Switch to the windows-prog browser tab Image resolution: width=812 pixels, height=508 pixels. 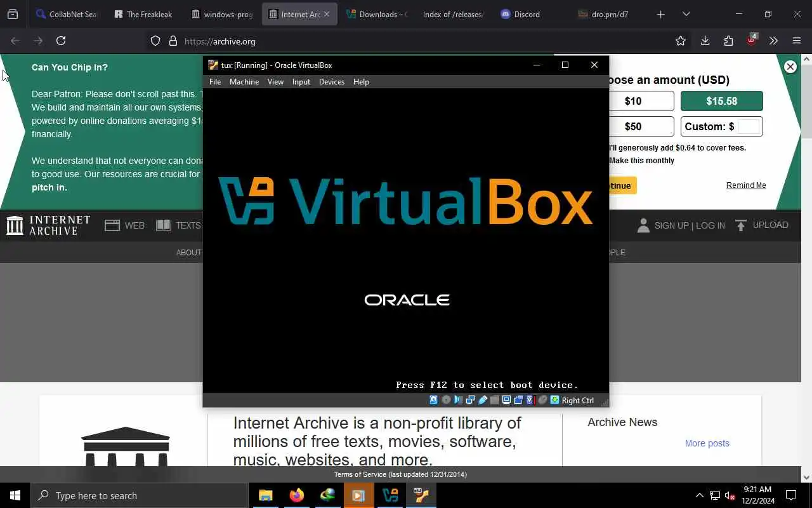click(x=223, y=14)
